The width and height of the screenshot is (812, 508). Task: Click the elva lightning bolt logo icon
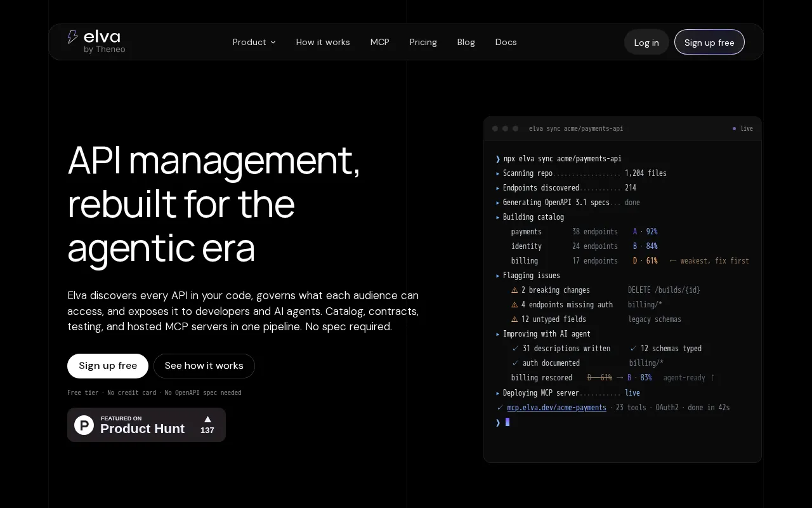(73, 37)
